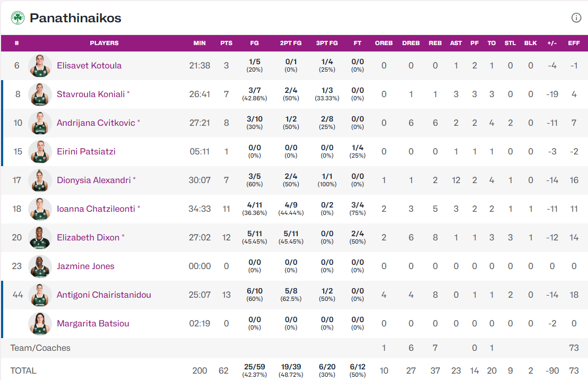Open Antigoni Chairistanidou player profile link
This screenshot has height=380, width=588.
(x=104, y=295)
